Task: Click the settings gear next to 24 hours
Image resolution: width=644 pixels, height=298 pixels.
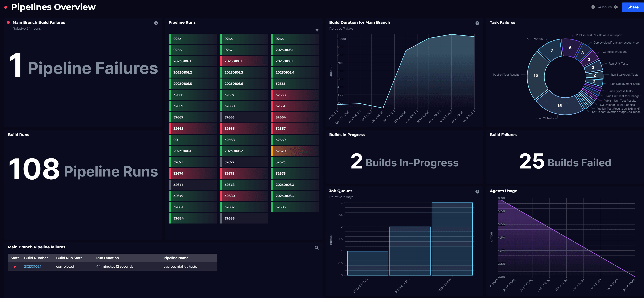Action: coord(616,7)
